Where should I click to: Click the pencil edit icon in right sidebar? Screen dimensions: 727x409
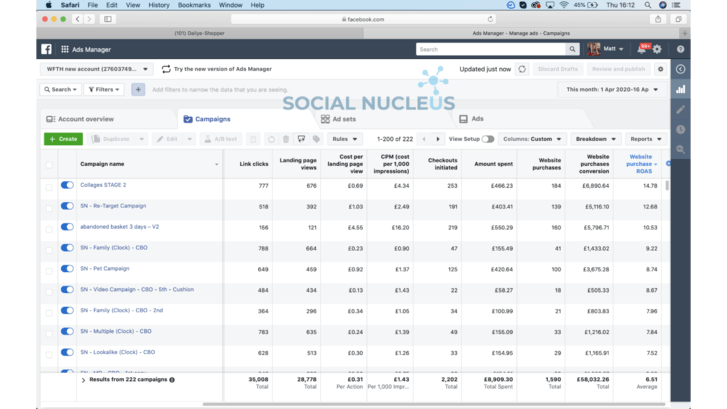click(x=680, y=109)
